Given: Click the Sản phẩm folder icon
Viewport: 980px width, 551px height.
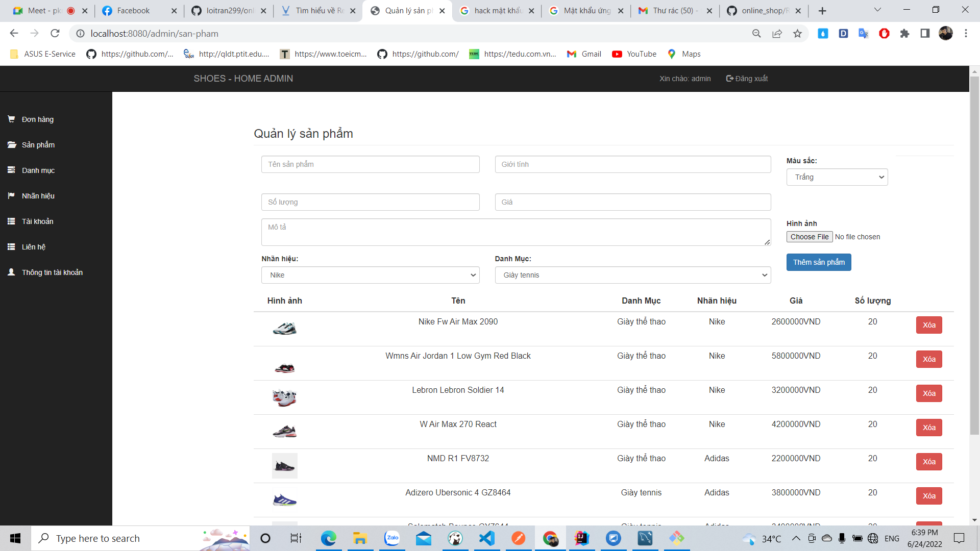Looking at the screenshot, I should pos(11,144).
